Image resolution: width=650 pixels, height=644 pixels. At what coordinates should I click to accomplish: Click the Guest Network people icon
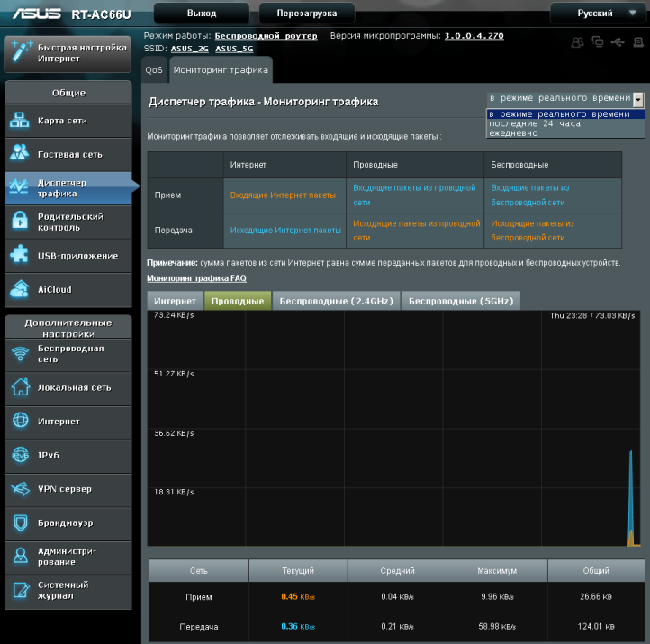(20, 152)
